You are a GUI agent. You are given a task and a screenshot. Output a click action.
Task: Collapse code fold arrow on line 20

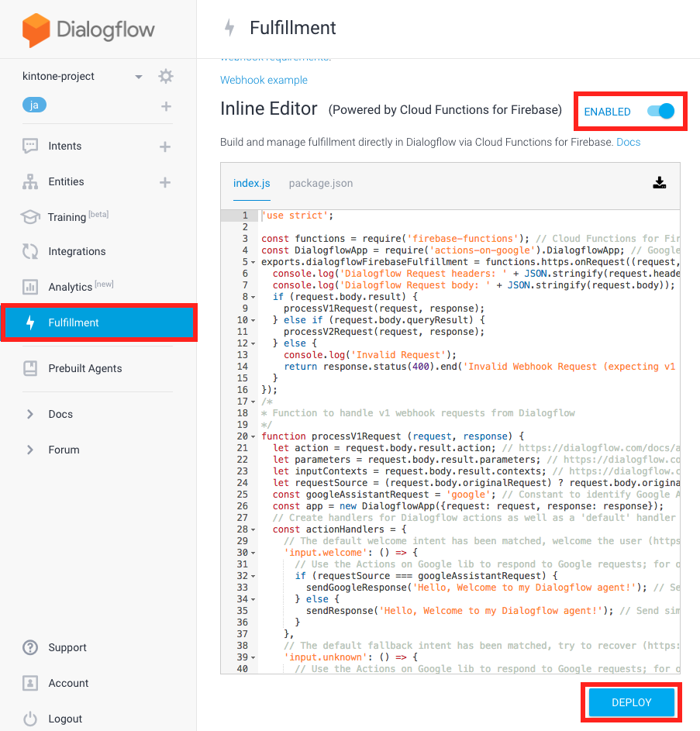(253, 437)
